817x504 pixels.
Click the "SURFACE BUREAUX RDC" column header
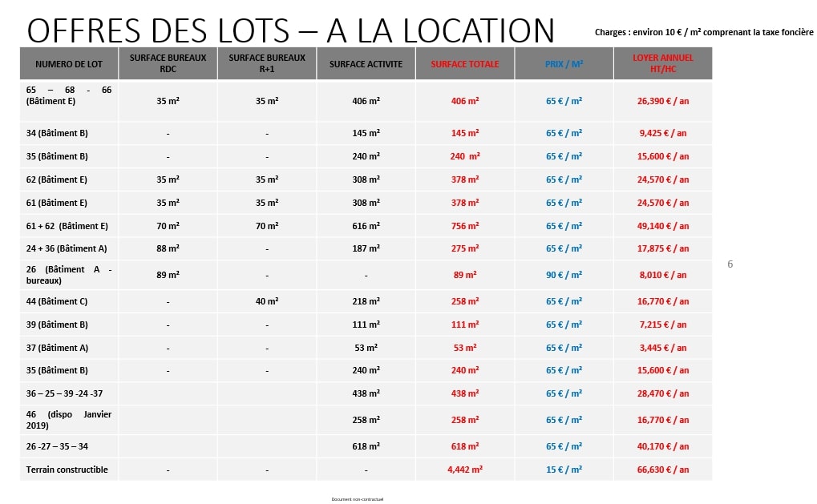(x=168, y=63)
